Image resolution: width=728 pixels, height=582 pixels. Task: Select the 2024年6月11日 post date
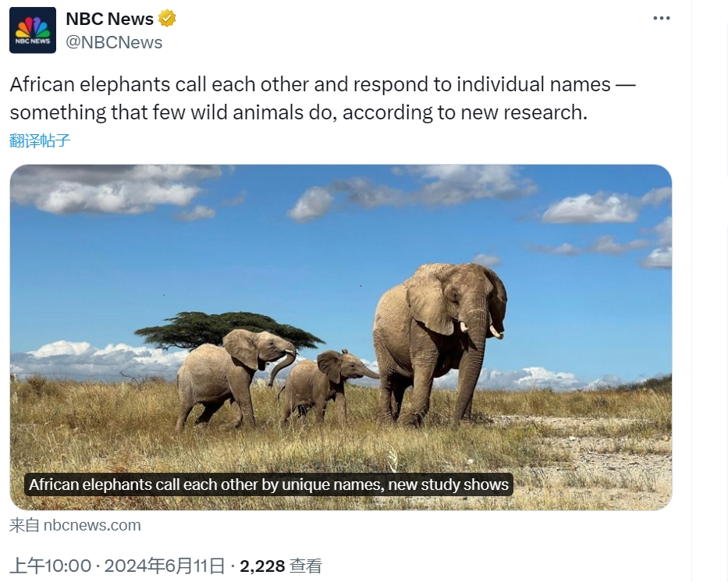(165, 566)
